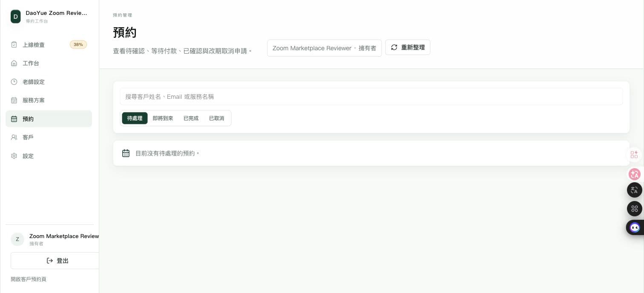Click the Z user avatar
644x293 pixels.
point(17,239)
